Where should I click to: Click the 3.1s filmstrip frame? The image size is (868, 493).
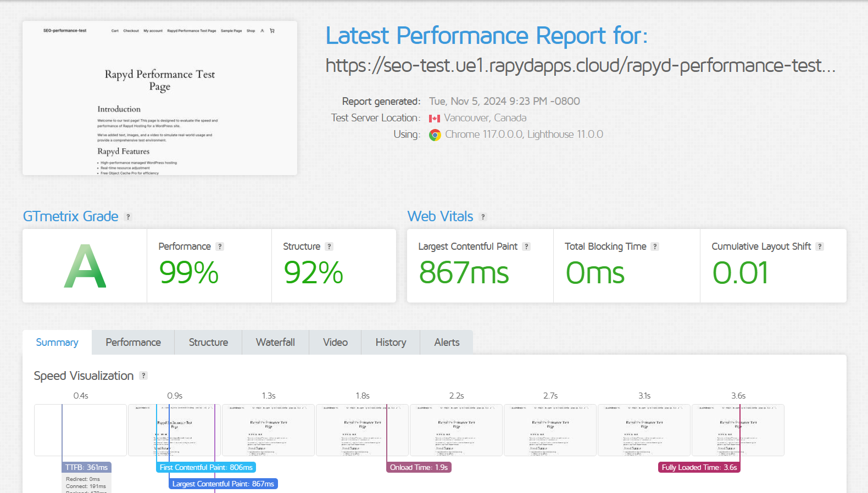click(x=644, y=430)
